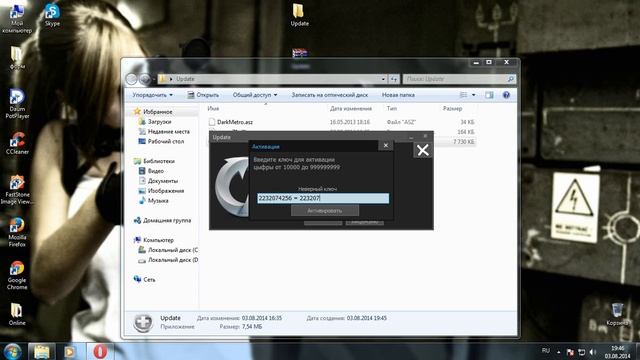This screenshot has width=640, height=360.
Task: Sort by the Тип column header
Action: tap(391, 109)
